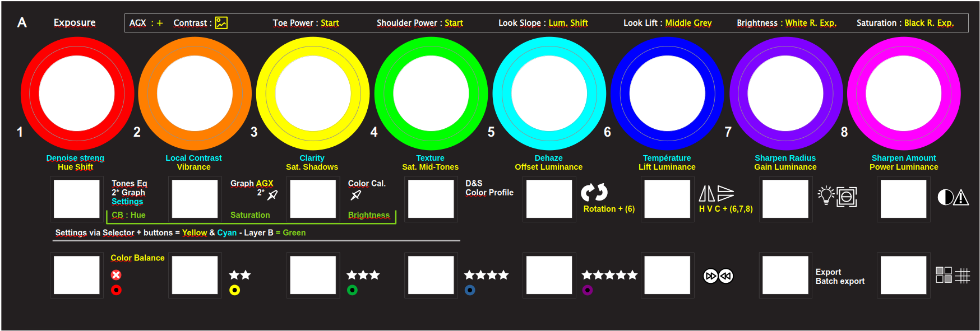This screenshot has height=331, width=980.
Task: Turn orange knob 2 for Local Contrast
Action: [195, 94]
